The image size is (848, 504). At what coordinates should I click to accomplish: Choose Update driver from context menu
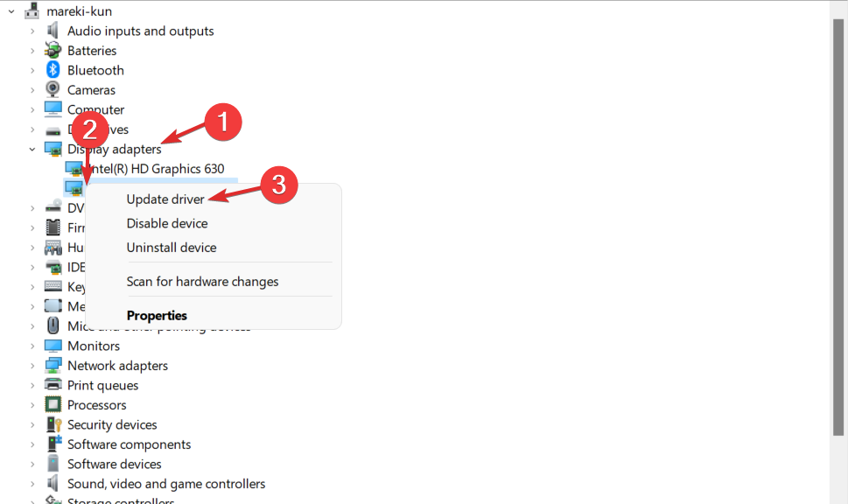point(165,199)
